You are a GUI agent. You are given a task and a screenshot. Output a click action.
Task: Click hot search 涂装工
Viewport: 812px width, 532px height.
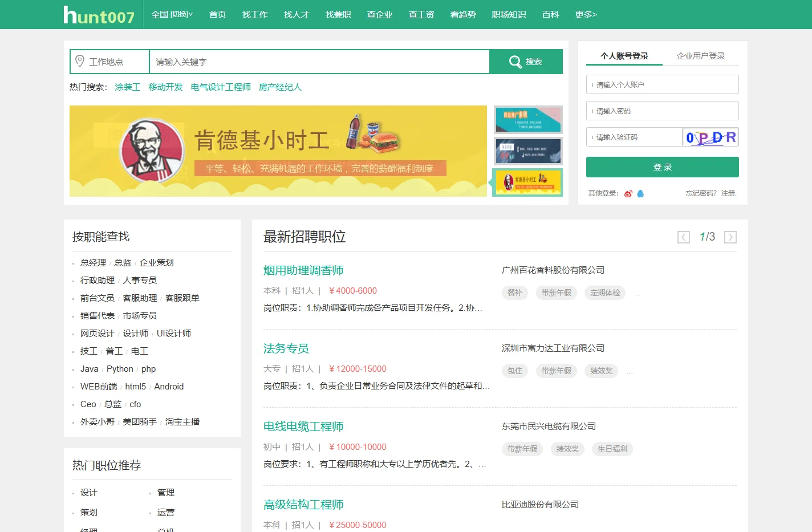pos(127,87)
